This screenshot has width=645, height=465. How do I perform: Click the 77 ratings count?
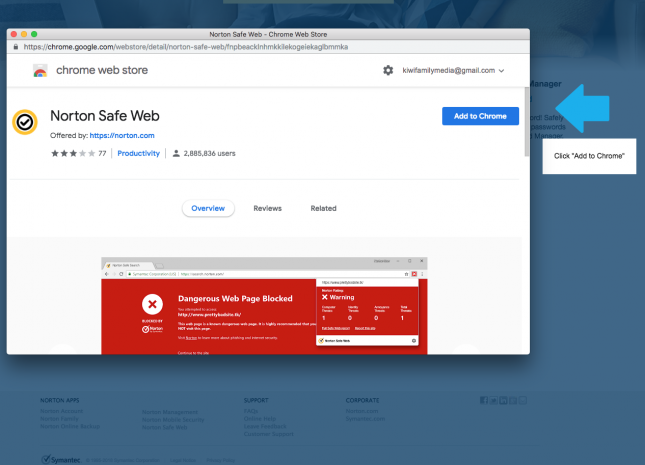pyautogui.click(x=102, y=154)
